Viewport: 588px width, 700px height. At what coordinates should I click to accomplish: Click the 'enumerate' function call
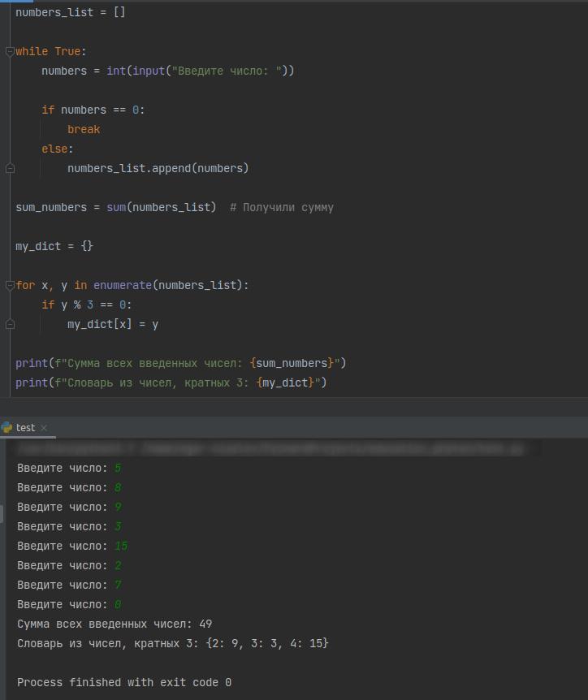point(123,285)
